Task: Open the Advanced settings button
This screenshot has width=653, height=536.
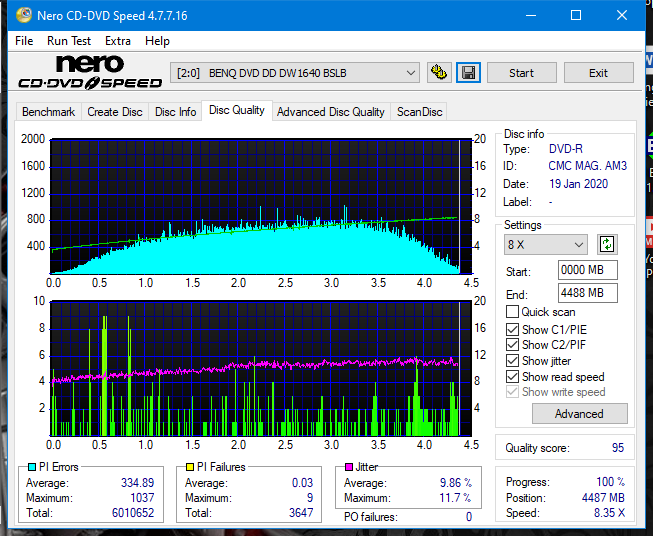Action: point(579,414)
